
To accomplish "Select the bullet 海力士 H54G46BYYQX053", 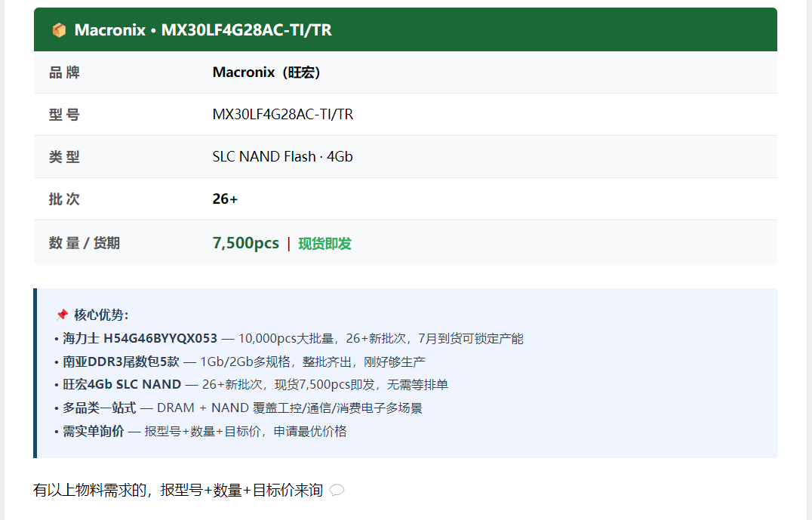I will coord(140,338).
